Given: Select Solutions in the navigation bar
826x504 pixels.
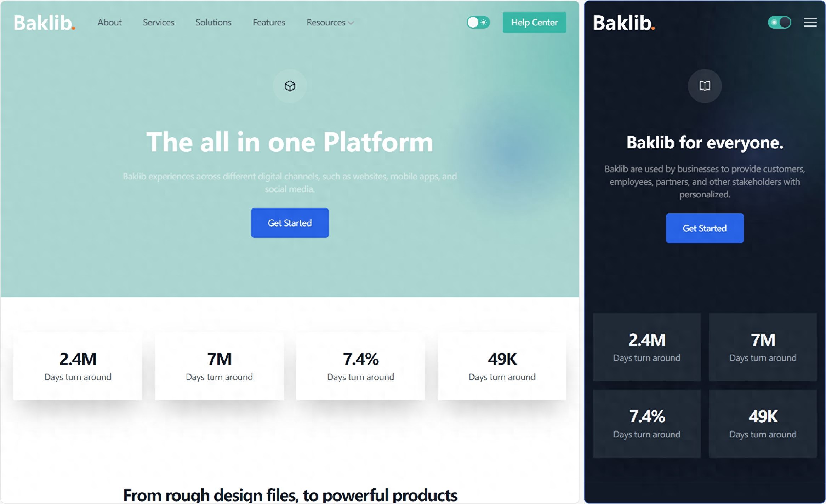Looking at the screenshot, I should (213, 22).
